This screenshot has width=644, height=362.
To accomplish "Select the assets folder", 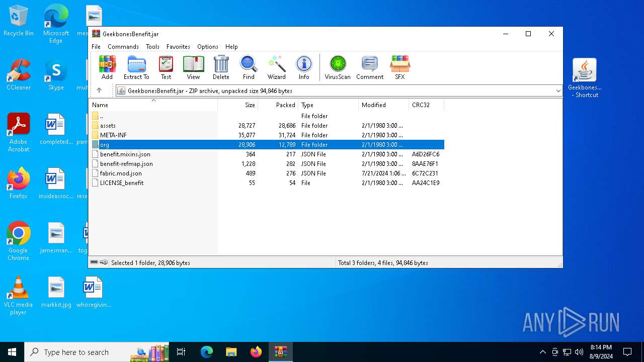I will click(x=267, y=126).
